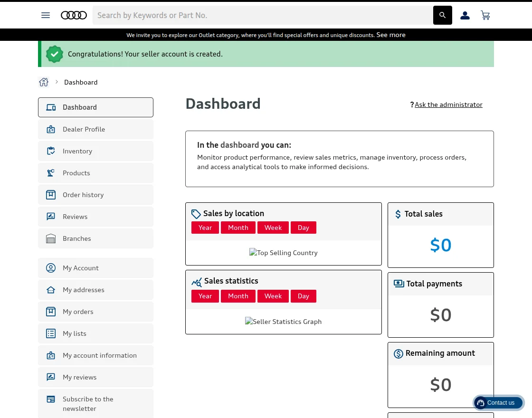Switch Sales by location to Month
The image size is (532, 418).
pyautogui.click(x=238, y=228)
